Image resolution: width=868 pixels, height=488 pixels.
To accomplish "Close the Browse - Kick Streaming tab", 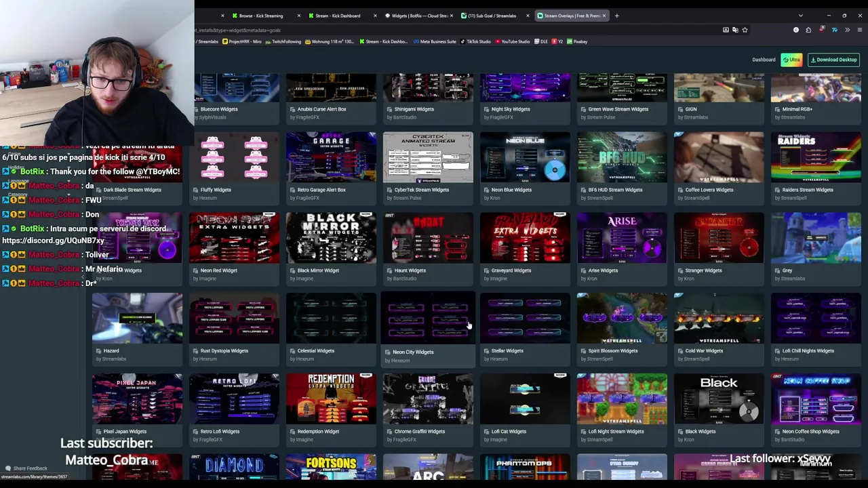I will pyautogui.click(x=298, y=16).
